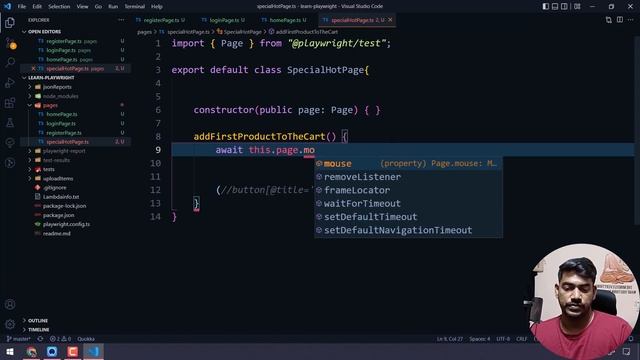Open the Help menu

pos(156,6)
